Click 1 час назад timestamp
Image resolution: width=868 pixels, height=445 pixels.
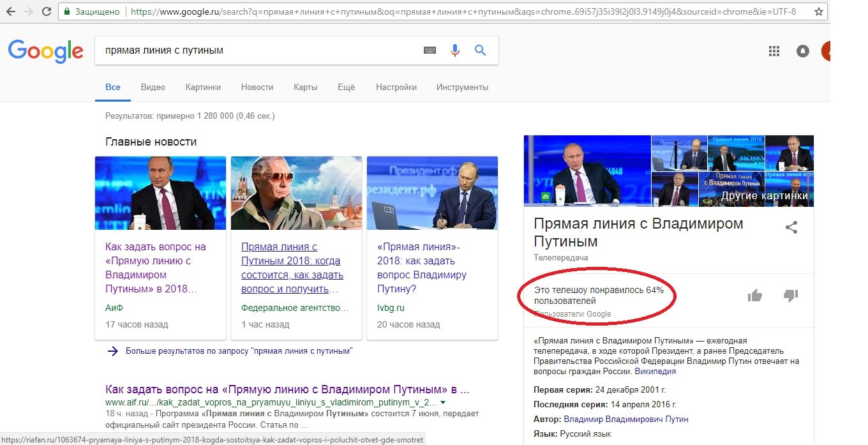[x=266, y=324]
